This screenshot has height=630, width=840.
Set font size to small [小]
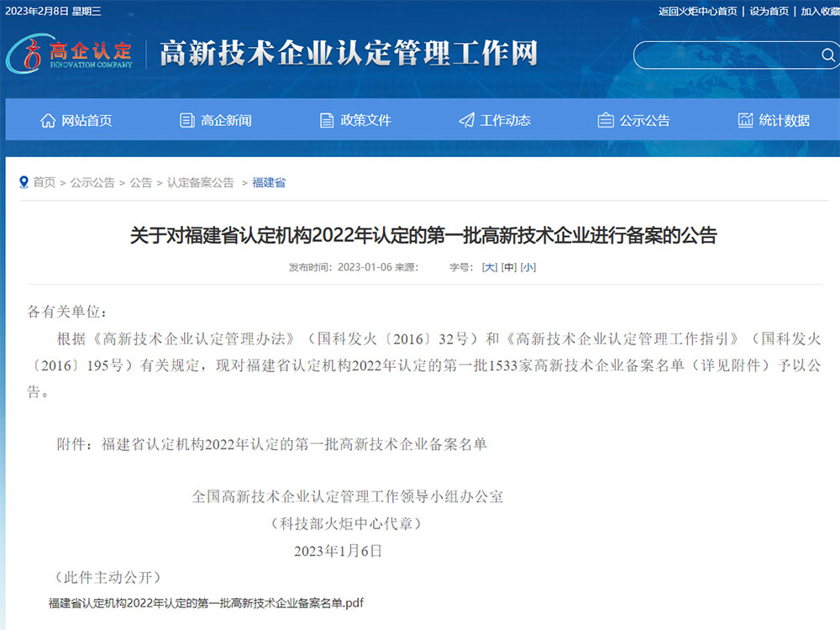pyautogui.click(x=528, y=267)
